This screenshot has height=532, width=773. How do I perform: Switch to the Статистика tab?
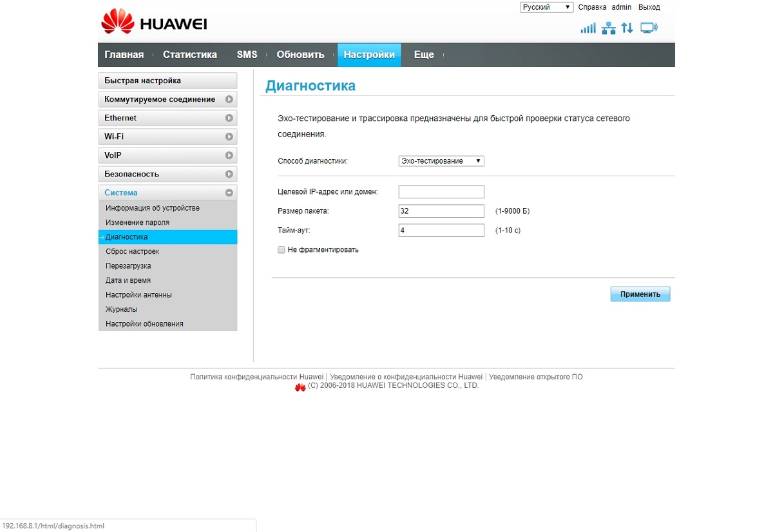coord(190,55)
